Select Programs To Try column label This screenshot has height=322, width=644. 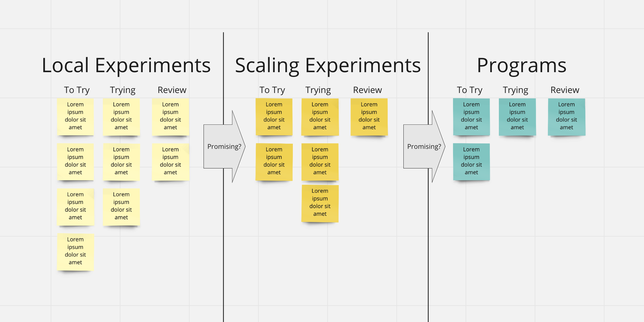point(470,90)
